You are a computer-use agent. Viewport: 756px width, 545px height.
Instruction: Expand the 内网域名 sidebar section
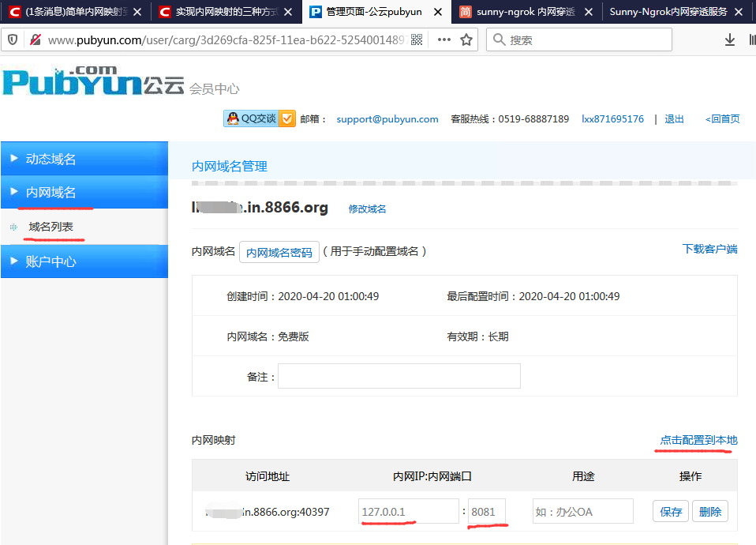click(84, 192)
